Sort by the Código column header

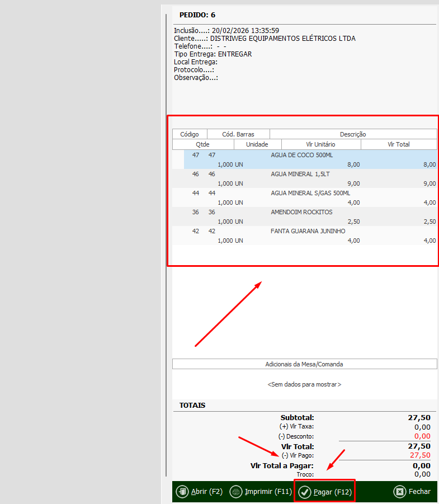(190, 134)
